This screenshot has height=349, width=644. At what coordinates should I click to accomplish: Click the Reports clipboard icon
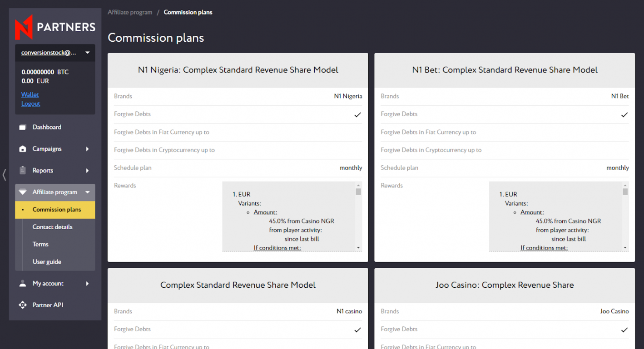pos(23,171)
